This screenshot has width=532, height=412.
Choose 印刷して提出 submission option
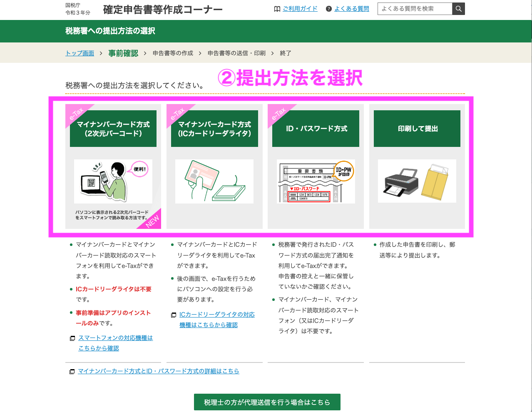417,129
